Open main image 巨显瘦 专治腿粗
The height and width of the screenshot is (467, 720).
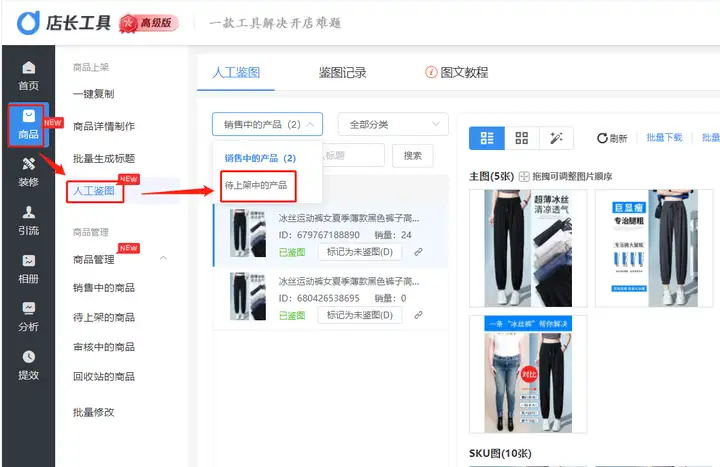[654, 248]
